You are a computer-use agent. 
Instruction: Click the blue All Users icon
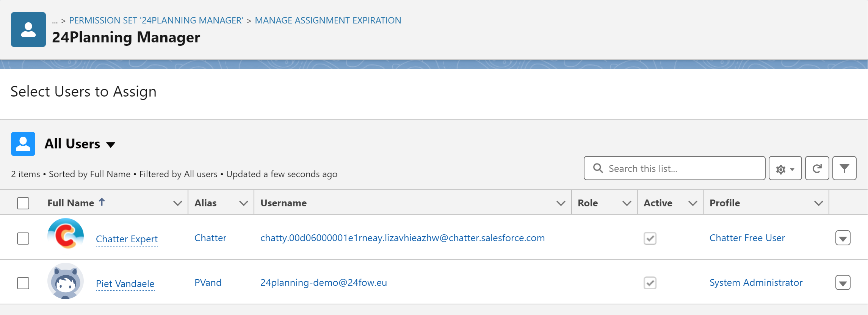click(23, 144)
